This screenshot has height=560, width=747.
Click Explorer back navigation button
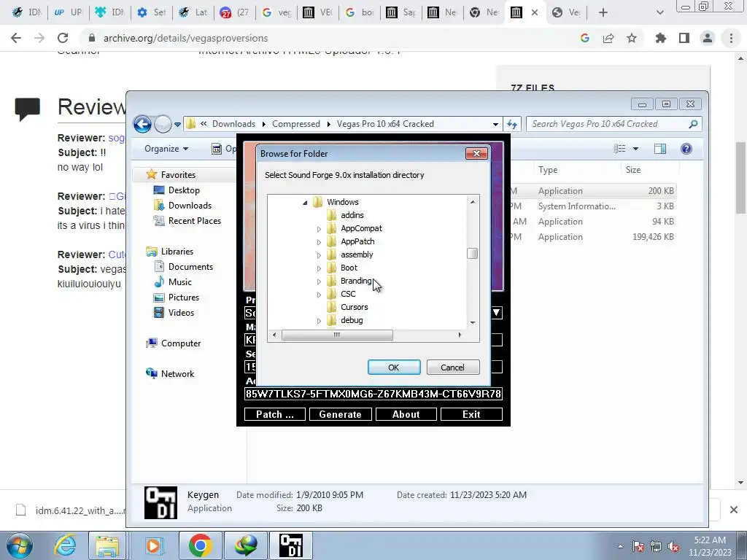tap(142, 124)
